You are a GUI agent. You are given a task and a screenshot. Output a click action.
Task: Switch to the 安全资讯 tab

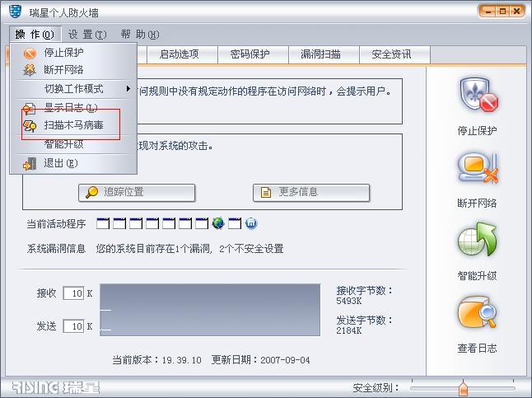tap(394, 54)
